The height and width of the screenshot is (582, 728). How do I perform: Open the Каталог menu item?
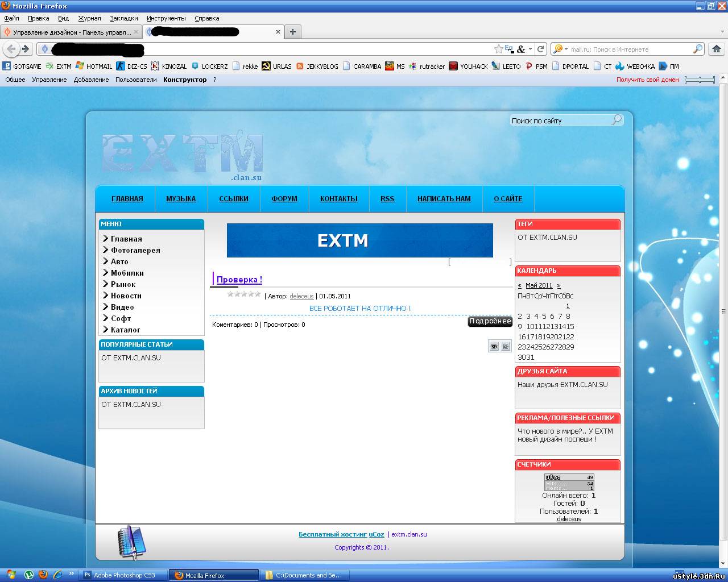click(125, 330)
